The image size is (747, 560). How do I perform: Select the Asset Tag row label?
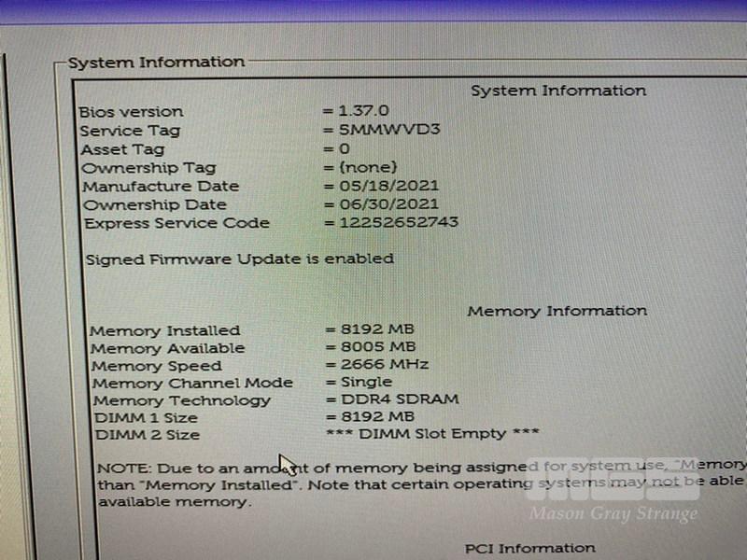pos(122,149)
